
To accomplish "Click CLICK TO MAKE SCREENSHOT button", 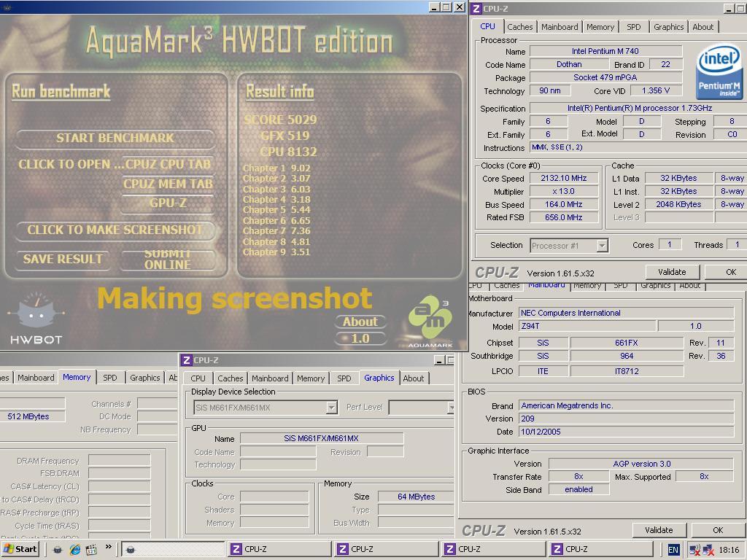I will click(x=115, y=230).
